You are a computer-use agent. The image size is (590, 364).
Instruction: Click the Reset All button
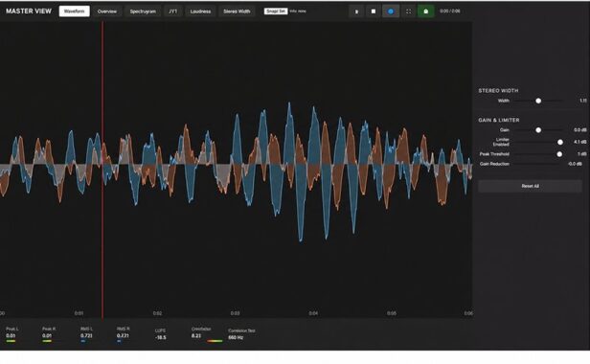coord(531,186)
